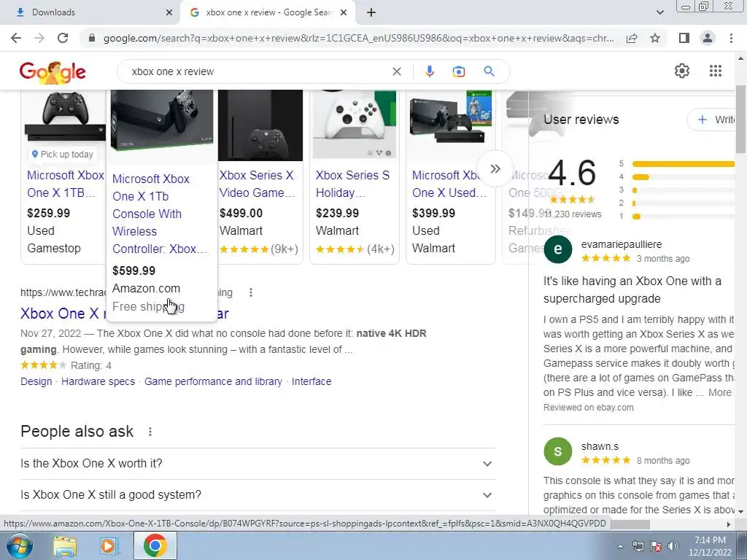Expand 'Is Xbox One X still a good system?'

pos(258,495)
